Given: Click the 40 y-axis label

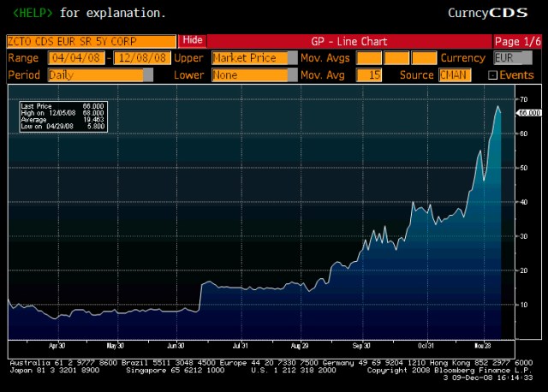Looking at the screenshot, I should click(523, 202).
